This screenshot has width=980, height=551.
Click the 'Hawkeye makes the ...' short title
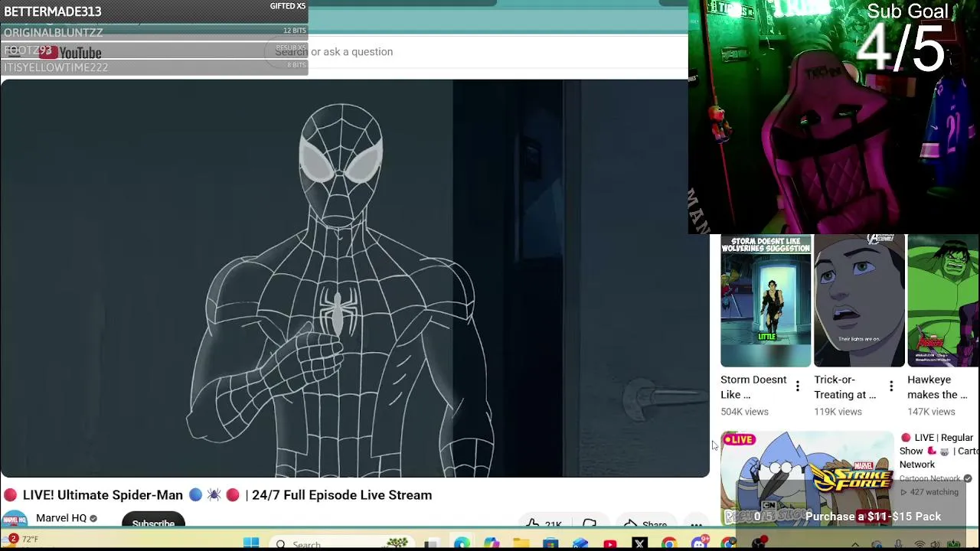coord(937,387)
